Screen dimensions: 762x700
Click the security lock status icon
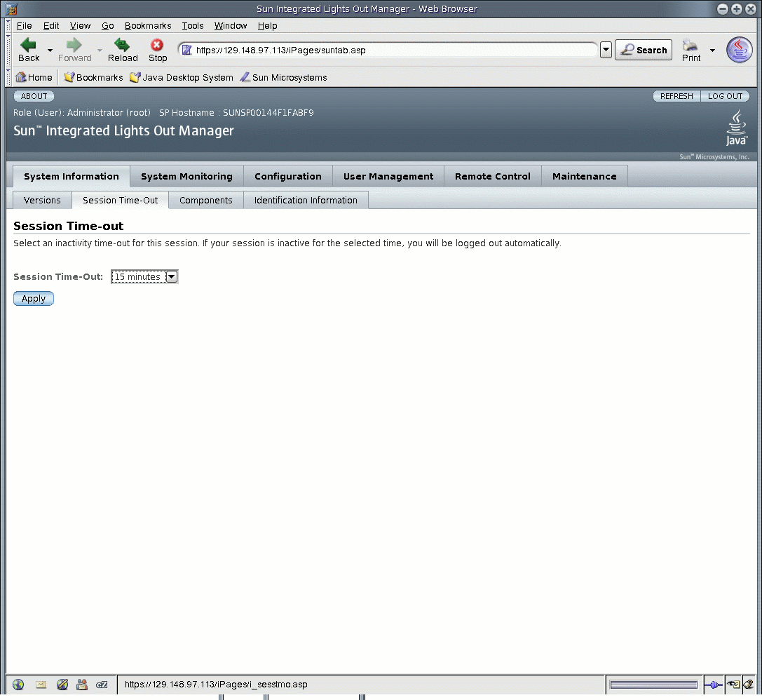[749, 685]
